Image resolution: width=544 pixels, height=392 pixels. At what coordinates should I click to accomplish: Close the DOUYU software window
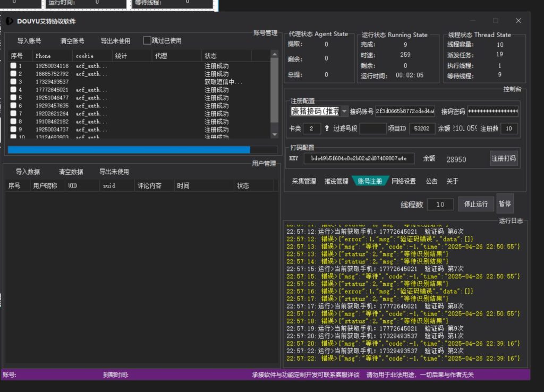(518, 21)
